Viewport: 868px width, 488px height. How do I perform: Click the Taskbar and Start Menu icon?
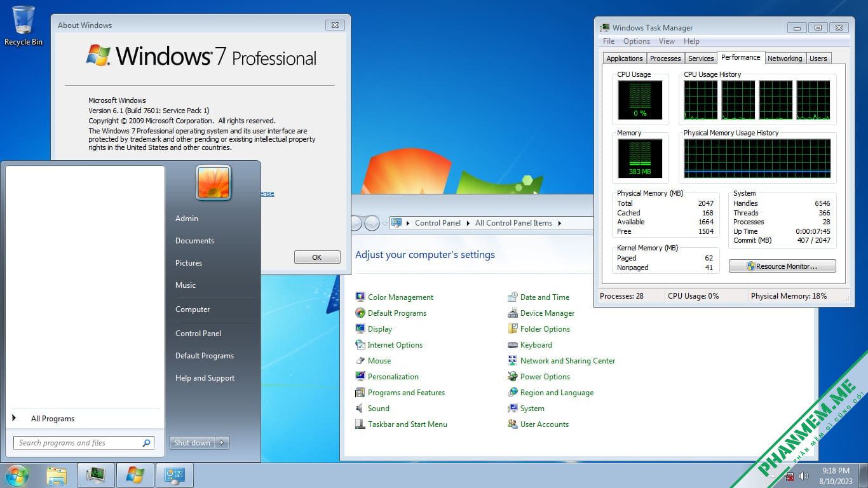point(360,424)
